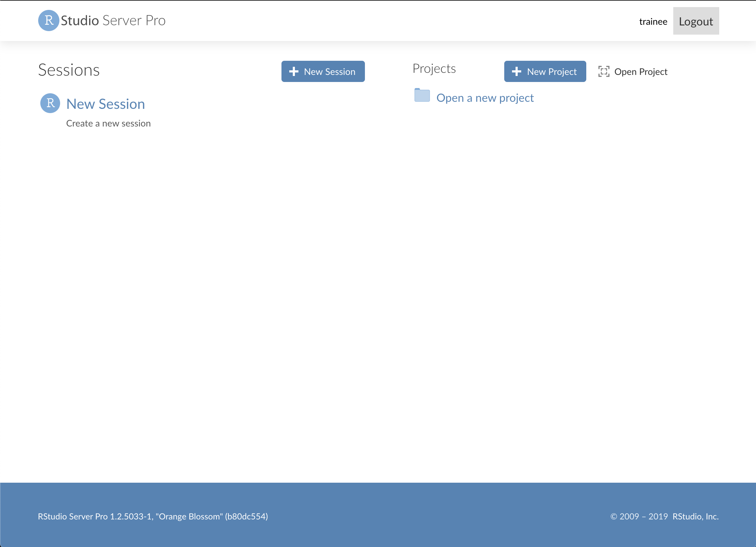Click the Sessions section heading
This screenshot has height=547, width=756.
tap(69, 70)
